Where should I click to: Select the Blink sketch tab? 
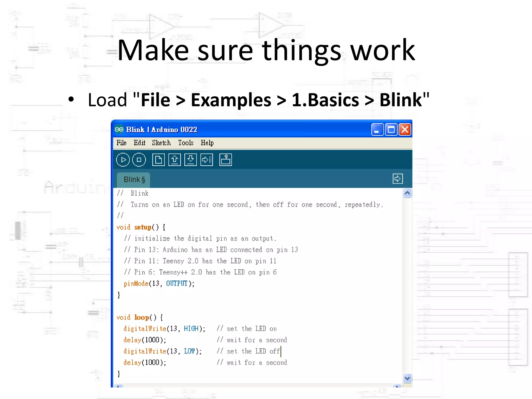click(x=134, y=180)
